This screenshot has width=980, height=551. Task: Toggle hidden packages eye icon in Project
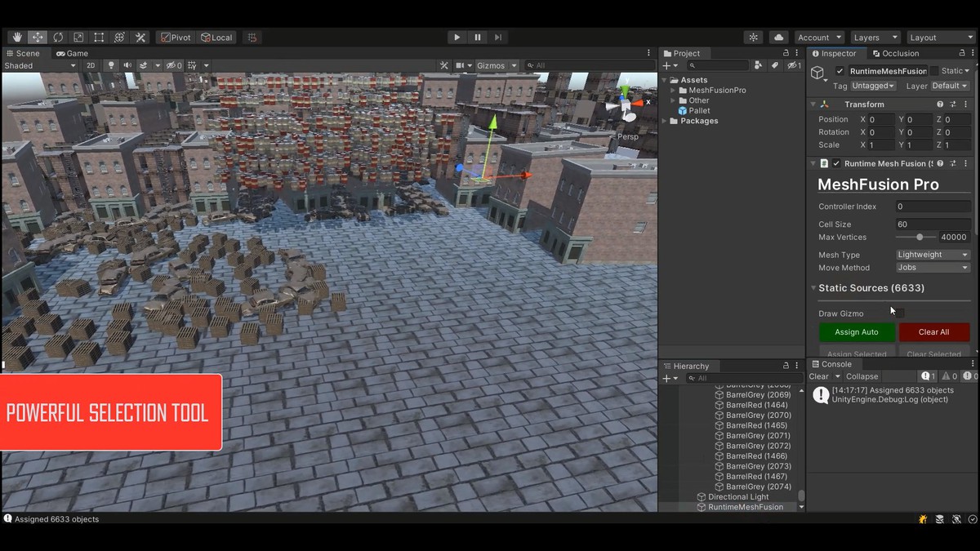[x=794, y=65]
